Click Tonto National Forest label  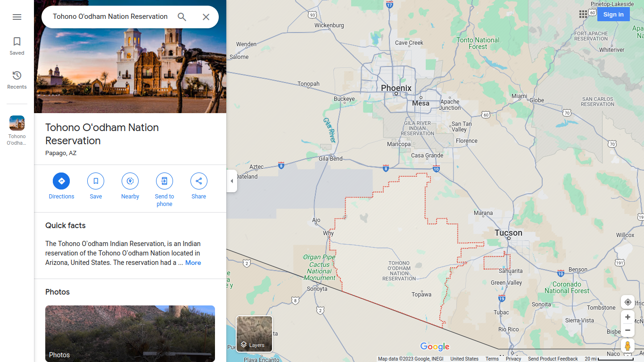478,43
